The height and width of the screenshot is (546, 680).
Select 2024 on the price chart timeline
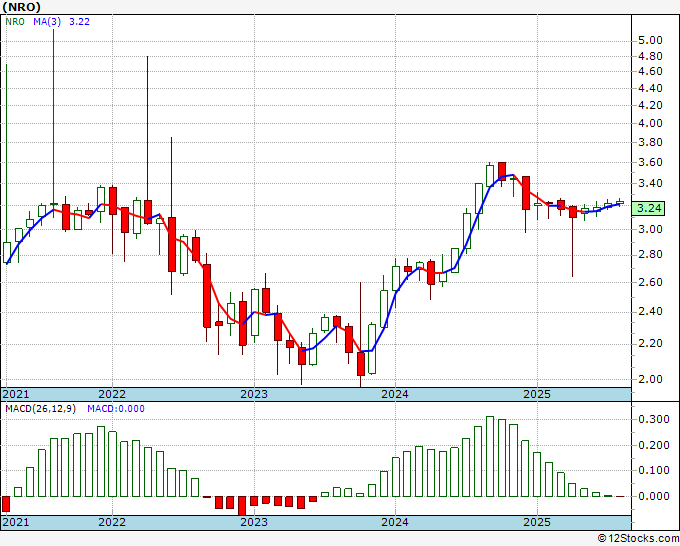pos(395,394)
